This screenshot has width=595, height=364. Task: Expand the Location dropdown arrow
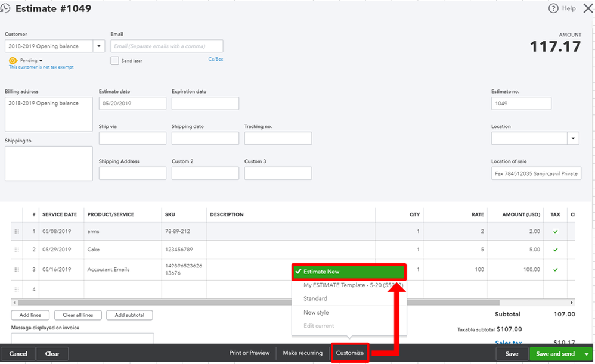click(x=573, y=138)
